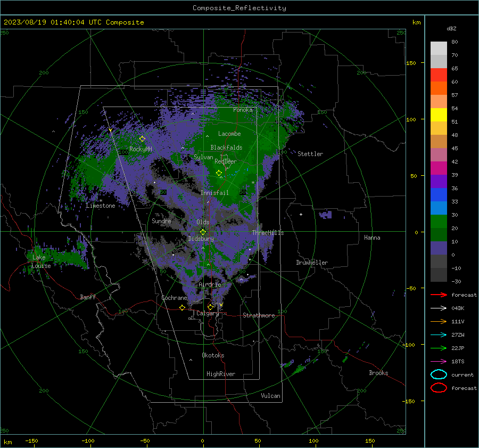The width and height of the screenshot is (479, 448).
Task: Click the Vulcan town label
Action: (x=271, y=396)
